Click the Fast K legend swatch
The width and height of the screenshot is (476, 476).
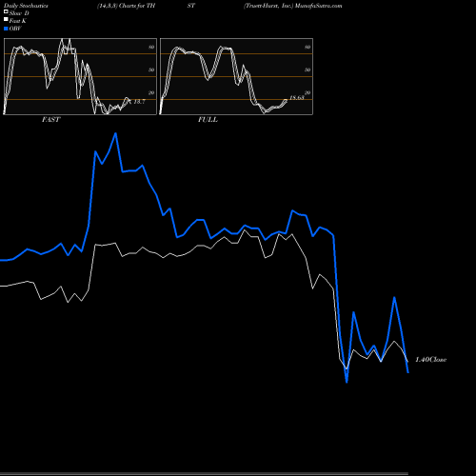click(6, 20)
